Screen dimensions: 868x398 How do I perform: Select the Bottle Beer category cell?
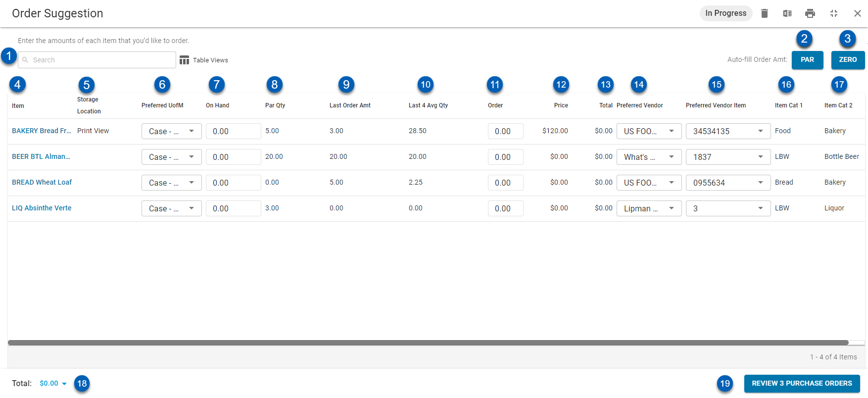coord(841,156)
